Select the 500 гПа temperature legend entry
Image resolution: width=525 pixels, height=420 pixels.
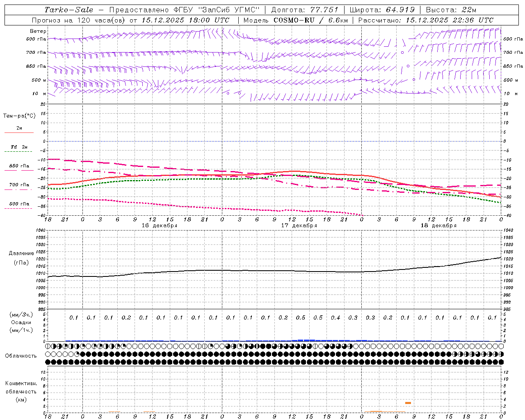[19, 204]
